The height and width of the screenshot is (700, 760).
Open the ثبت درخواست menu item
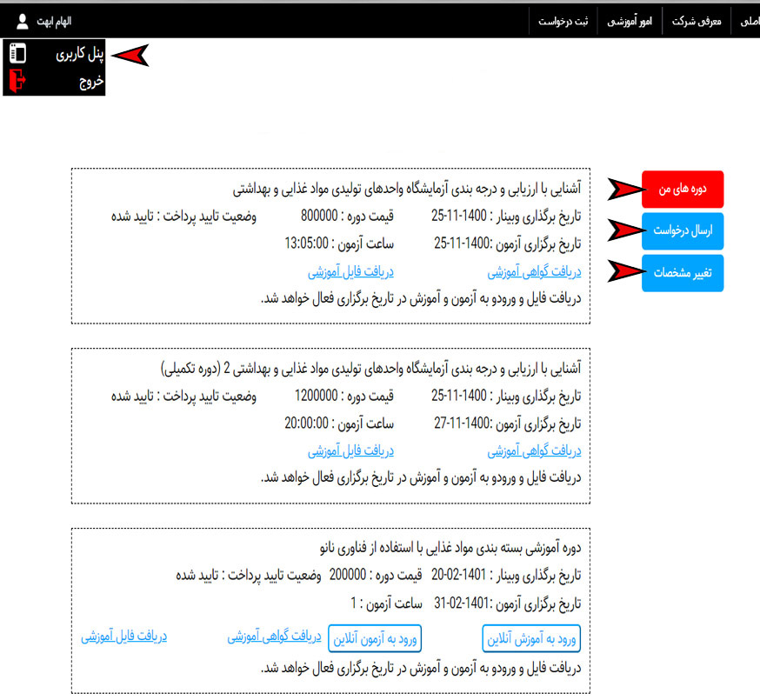coord(563,22)
